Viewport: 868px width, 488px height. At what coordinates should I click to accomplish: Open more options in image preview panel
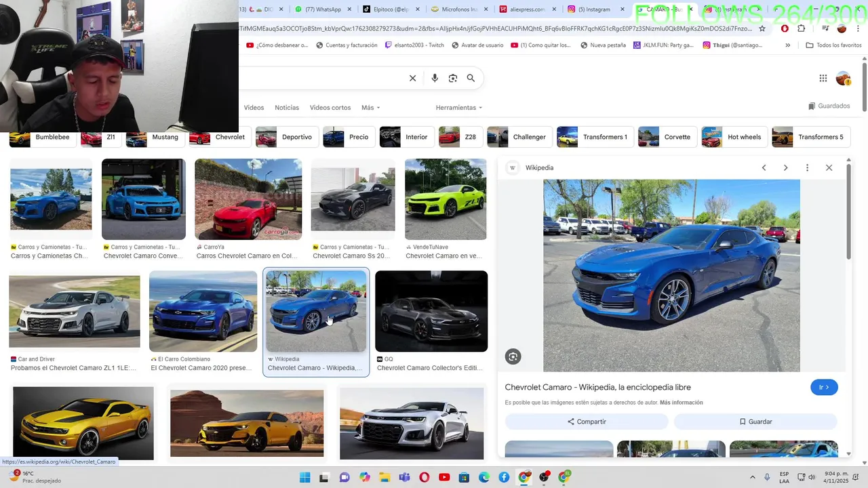pyautogui.click(x=807, y=167)
